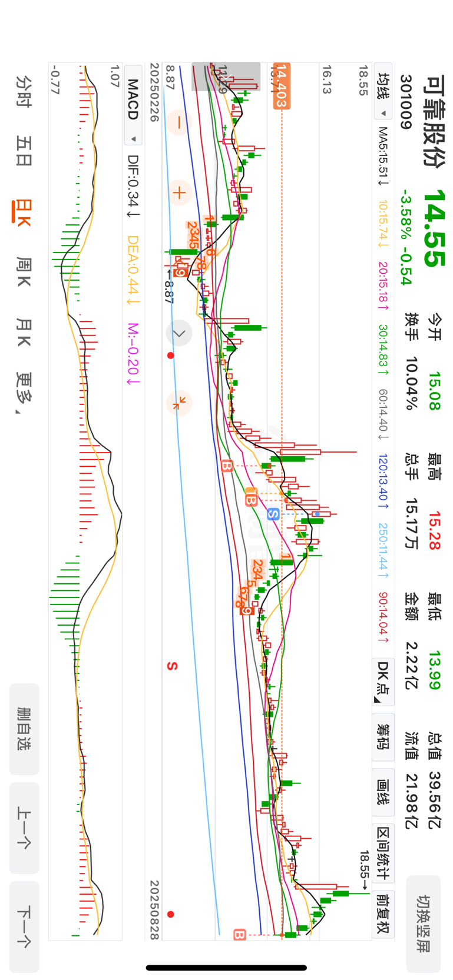This screenshot has height=980, width=453.
Task: Tap the B marker near date 20250828
Action: point(239,935)
